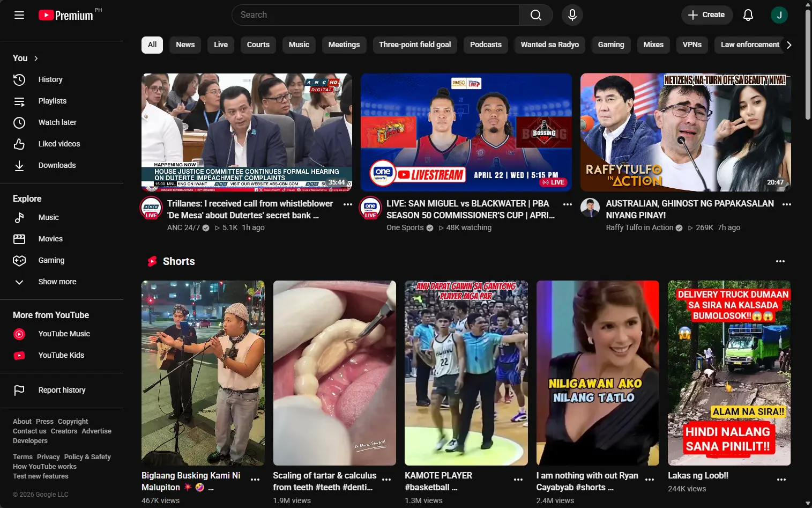
Task: Click into the Search field
Action: (375, 15)
